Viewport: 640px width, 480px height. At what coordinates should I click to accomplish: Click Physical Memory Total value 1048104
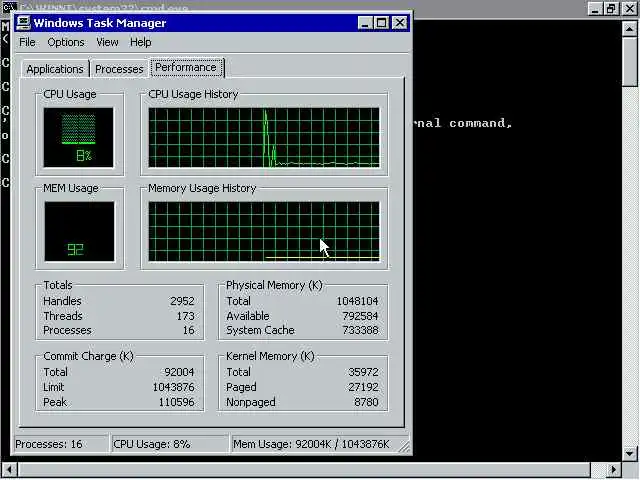(x=357, y=301)
